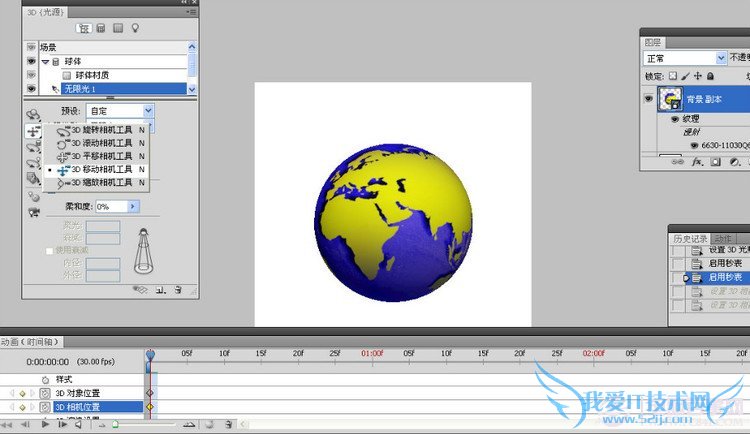Click the link layers icon
Screen dimensions: 750x434
(678, 162)
